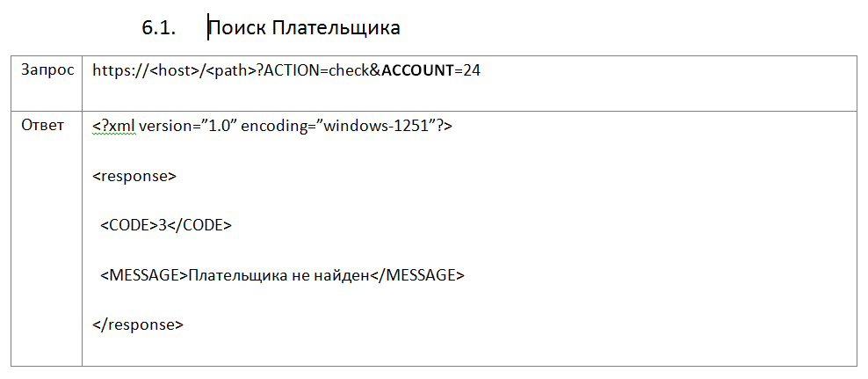Click the account value 24
The width and height of the screenshot is (868, 379).
tap(471, 70)
